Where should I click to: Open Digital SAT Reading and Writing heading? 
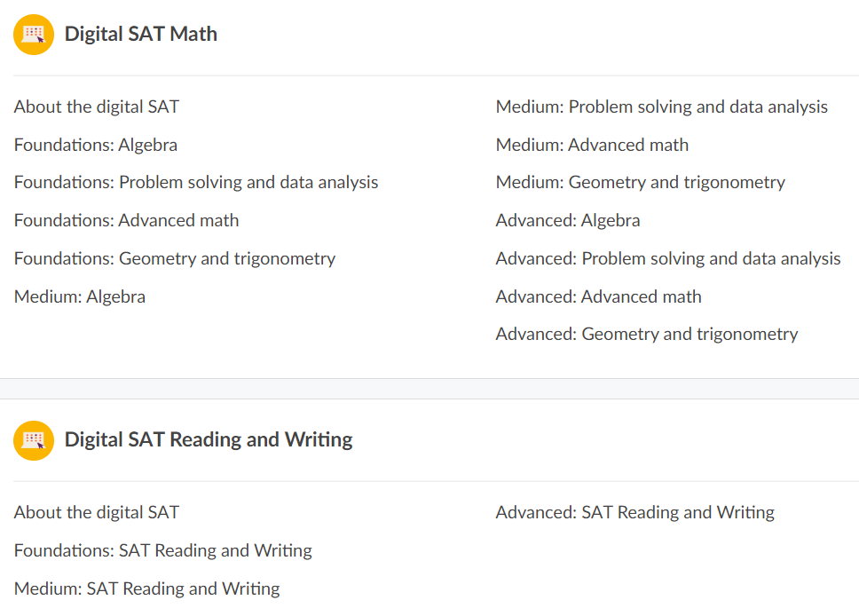click(209, 440)
